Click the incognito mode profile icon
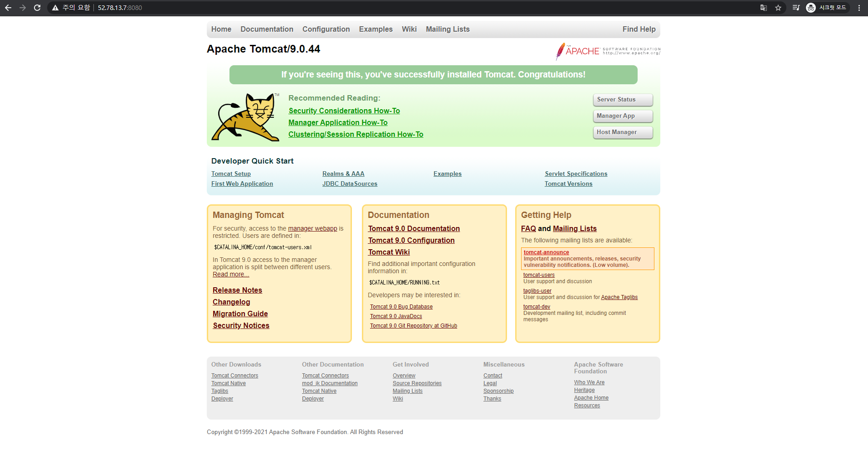Screen dimensions: 868x454 [811, 8]
